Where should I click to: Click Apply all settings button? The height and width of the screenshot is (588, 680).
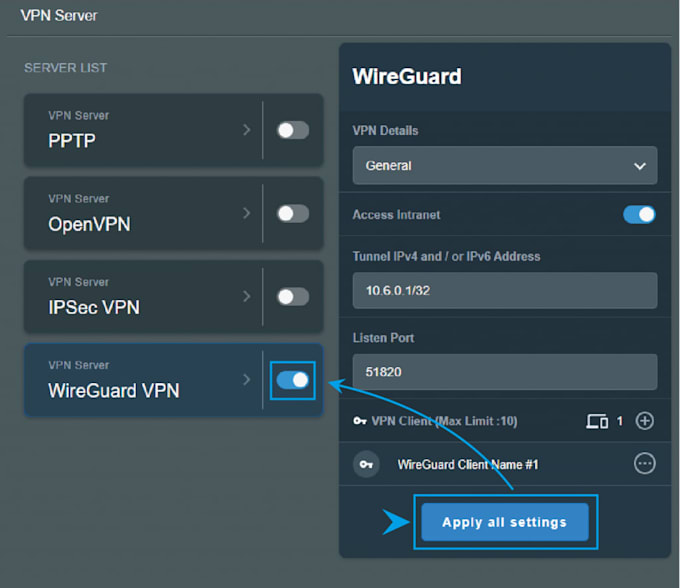(505, 522)
